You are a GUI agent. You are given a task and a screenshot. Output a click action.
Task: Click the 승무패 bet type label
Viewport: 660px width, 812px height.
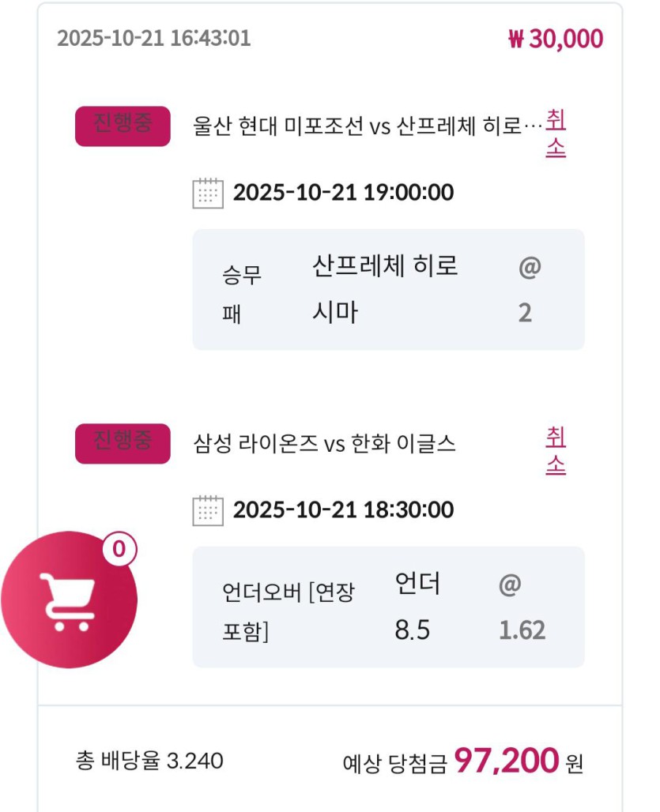click(242, 294)
